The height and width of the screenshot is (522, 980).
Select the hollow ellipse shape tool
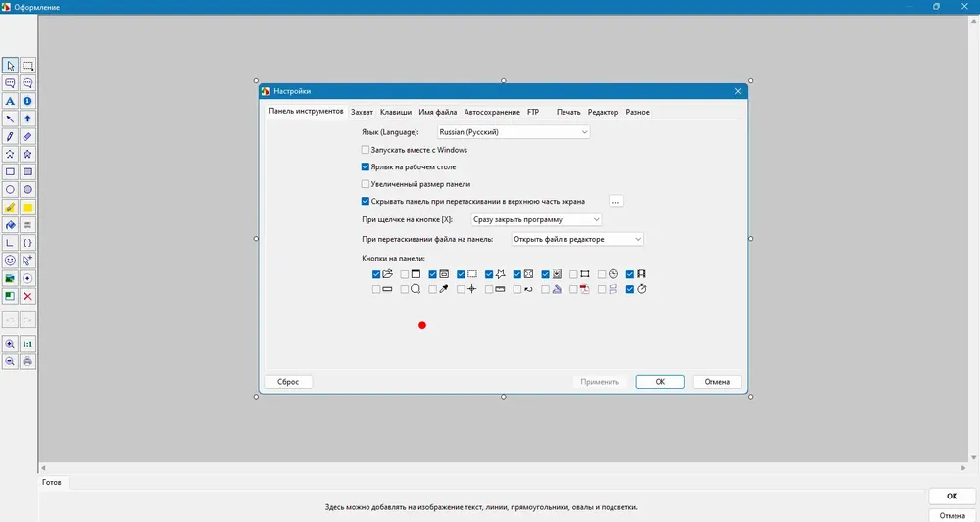coord(10,190)
